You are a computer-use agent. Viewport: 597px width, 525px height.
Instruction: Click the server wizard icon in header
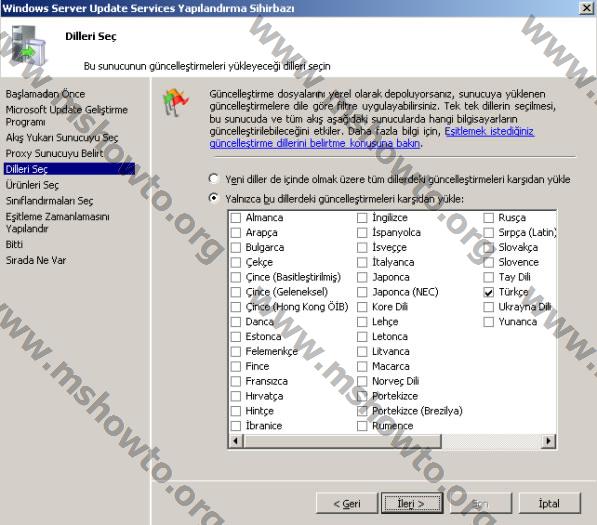(27, 45)
